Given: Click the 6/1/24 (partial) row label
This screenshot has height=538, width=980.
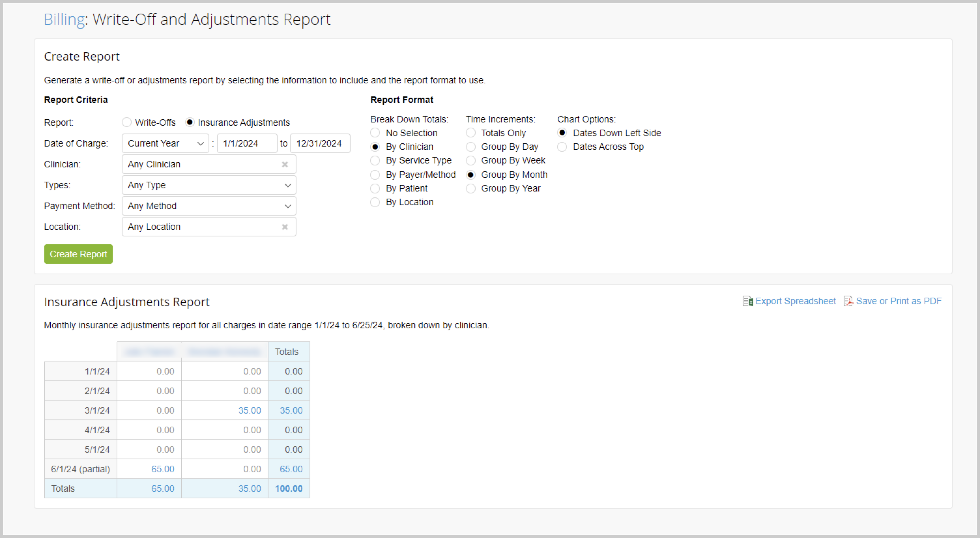Looking at the screenshot, I should [81, 469].
